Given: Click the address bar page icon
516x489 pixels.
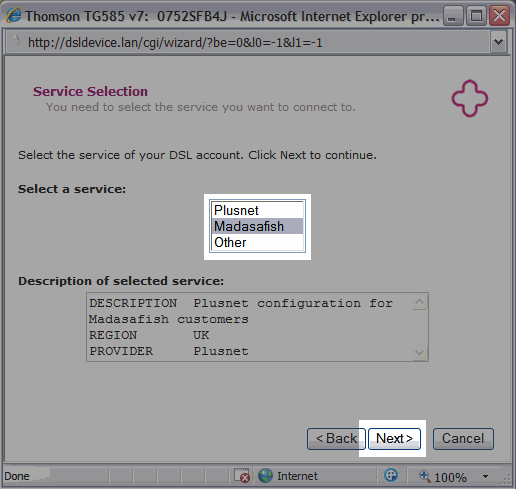Looking at the screenshot, I should tap(16, 42).
